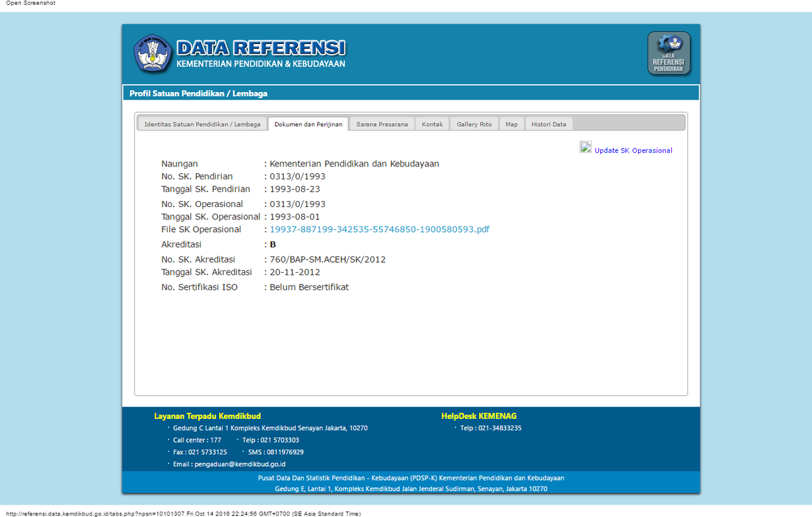View the Histori Data tab

pos(548,124)
